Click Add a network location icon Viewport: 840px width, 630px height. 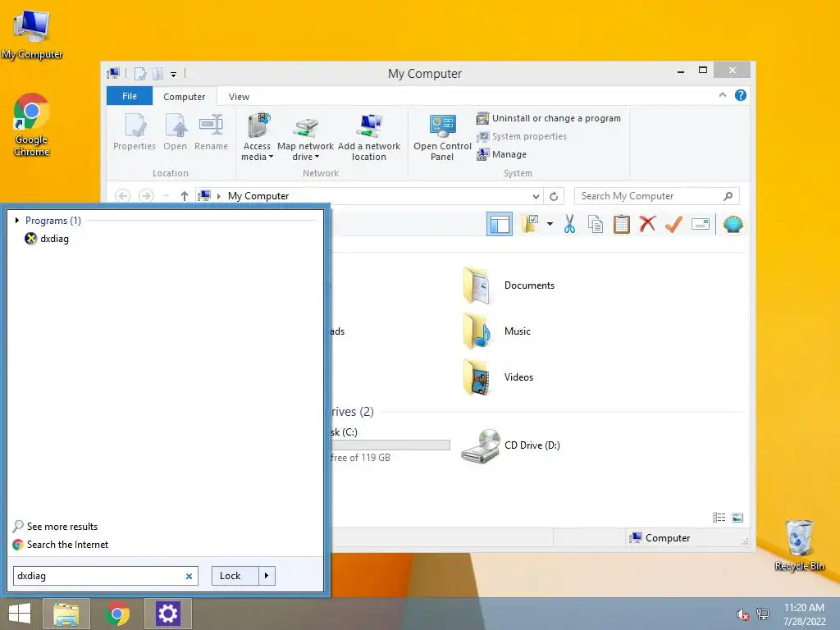point(369,137)
